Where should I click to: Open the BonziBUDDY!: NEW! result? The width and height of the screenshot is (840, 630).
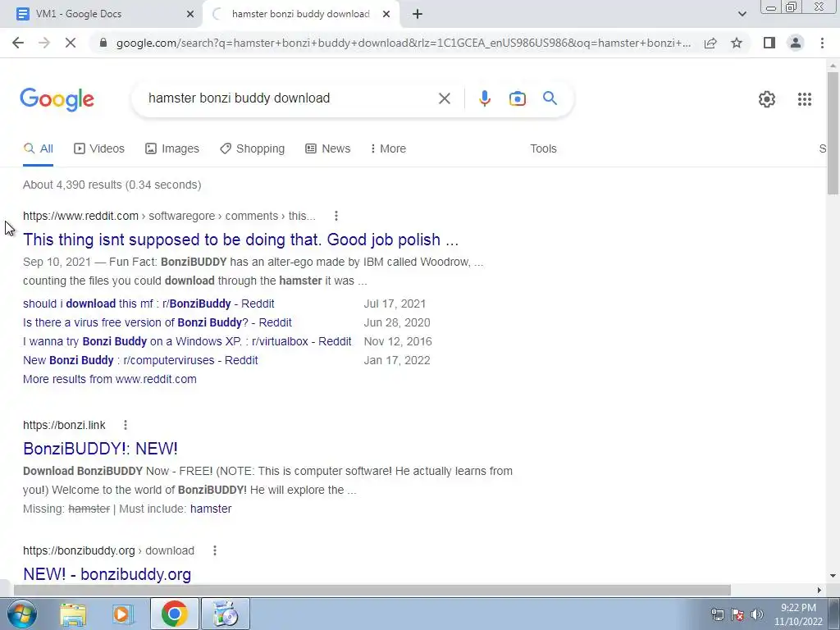(100, 449)
